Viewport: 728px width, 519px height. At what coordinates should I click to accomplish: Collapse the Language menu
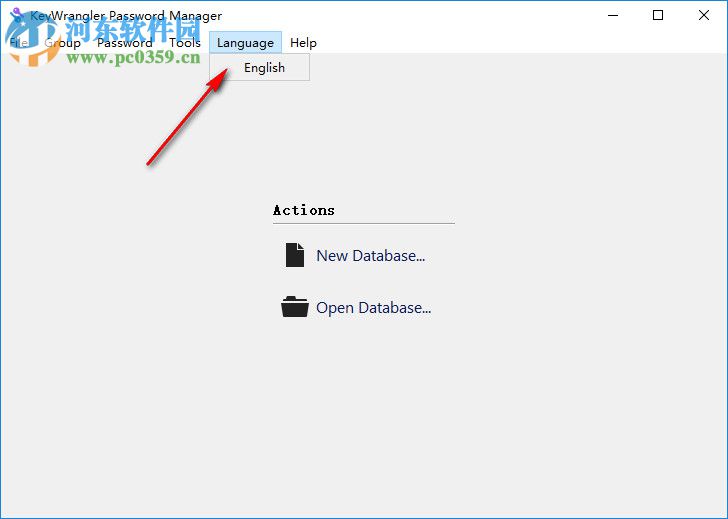(245, 43)
